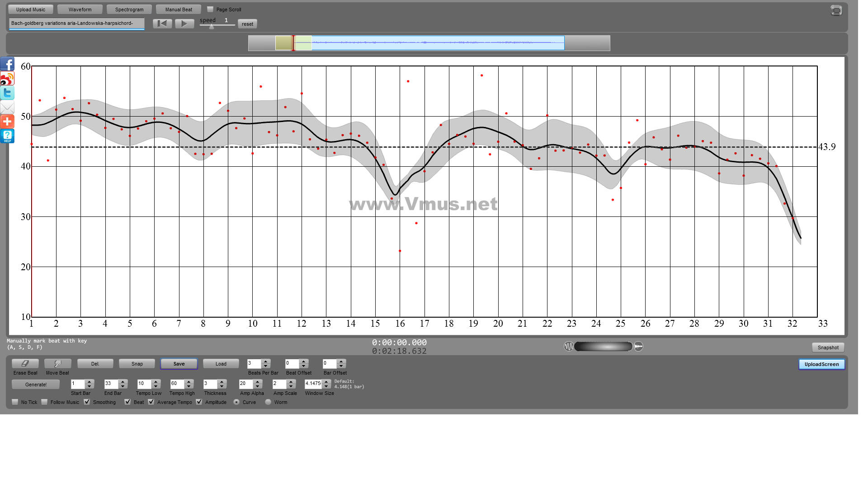868x488 pixels.
Task: Click the Twitter share icon
Action: click(x=7, y=93)
